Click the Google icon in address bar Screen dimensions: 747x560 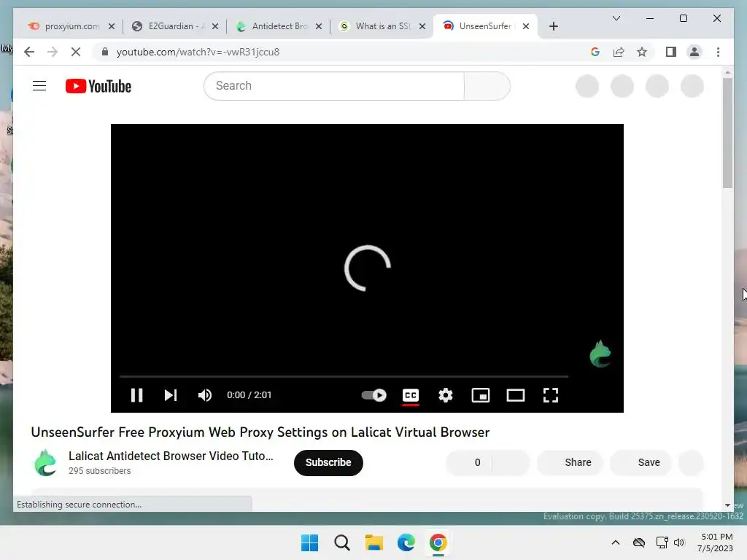pos(595,52)
